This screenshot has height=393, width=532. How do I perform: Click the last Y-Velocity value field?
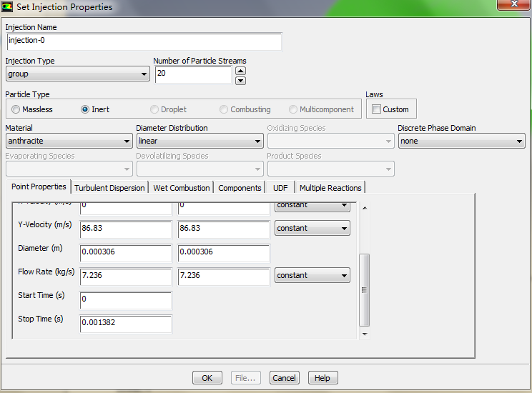point(224,230)
